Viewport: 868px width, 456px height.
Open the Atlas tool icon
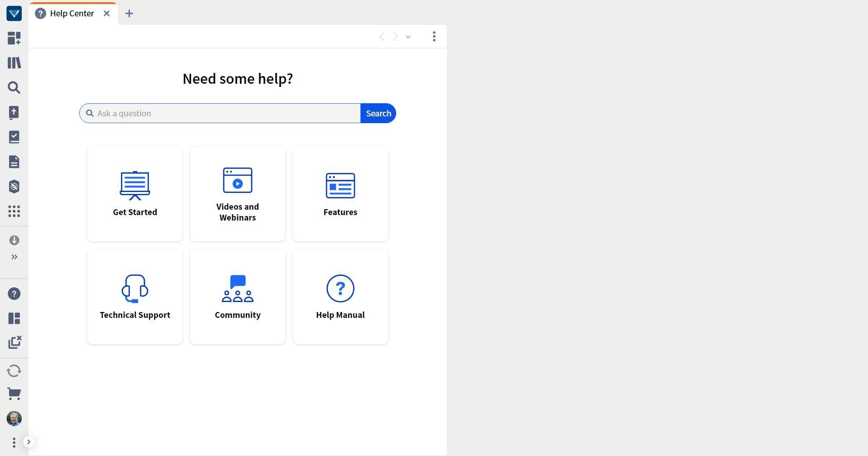tap(14, 187)
